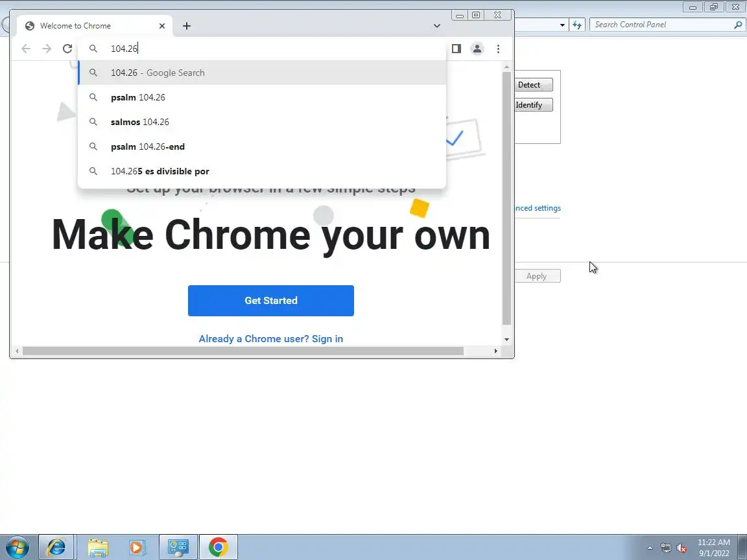The width and height of the screenshot is (747, 560).
Task: Open Chrome's side panel icon
Action: pos(456,49)
